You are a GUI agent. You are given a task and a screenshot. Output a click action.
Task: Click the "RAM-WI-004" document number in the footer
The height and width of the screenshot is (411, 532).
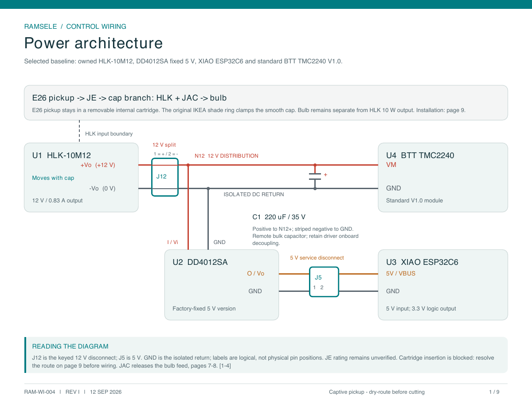tap(40, 392)
